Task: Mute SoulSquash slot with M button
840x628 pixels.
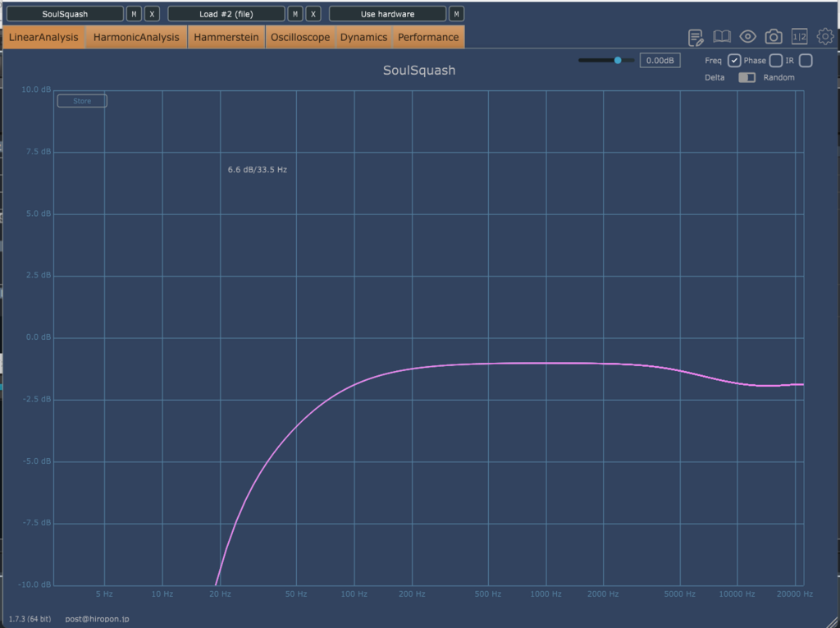Action: click(x=134, y=14)
